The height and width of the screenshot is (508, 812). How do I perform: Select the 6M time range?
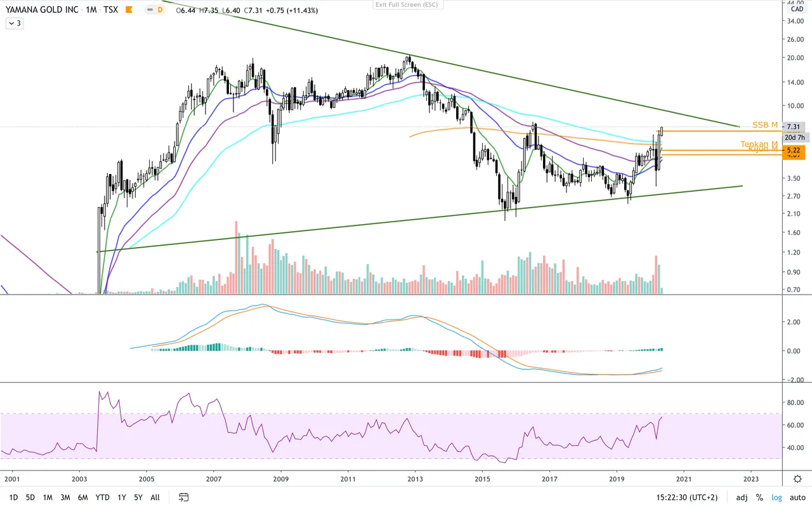click(x=82, y=497)
